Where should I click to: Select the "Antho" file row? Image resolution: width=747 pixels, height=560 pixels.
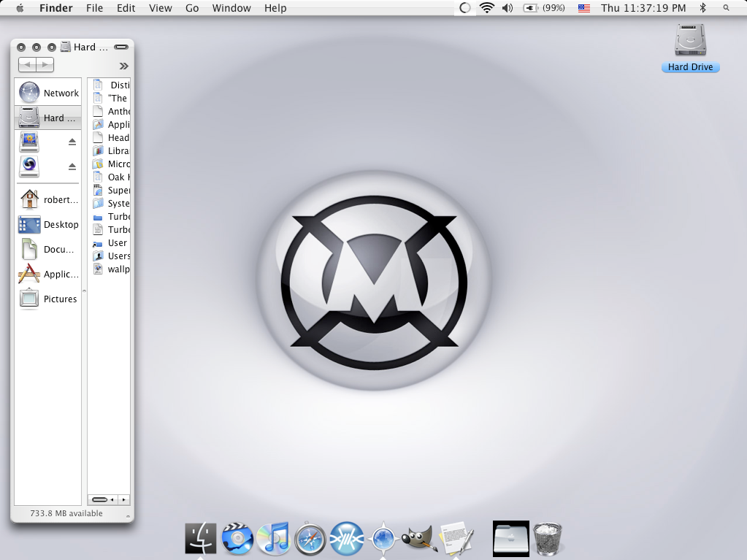110,111
